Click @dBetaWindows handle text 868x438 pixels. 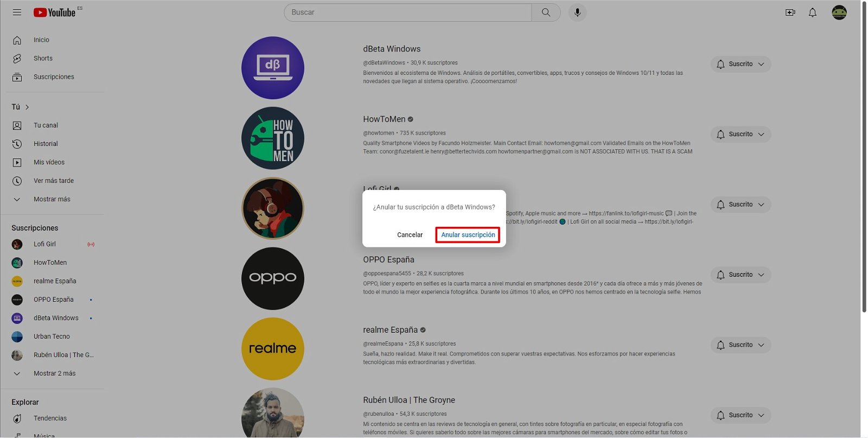click(384, 63)
